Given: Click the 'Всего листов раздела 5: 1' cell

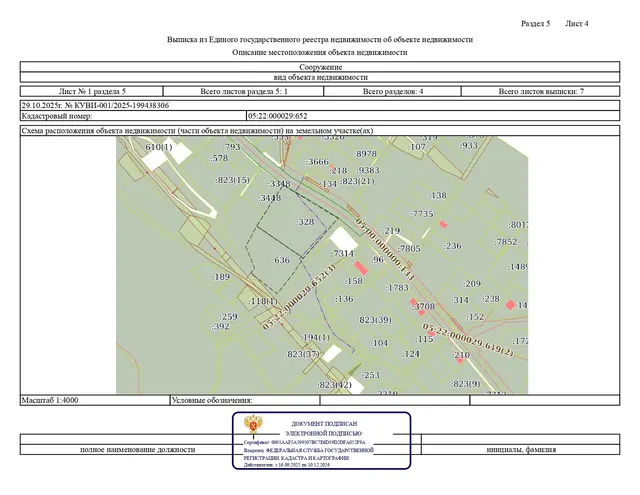Looking at the screenshot, I should [244, 91].
